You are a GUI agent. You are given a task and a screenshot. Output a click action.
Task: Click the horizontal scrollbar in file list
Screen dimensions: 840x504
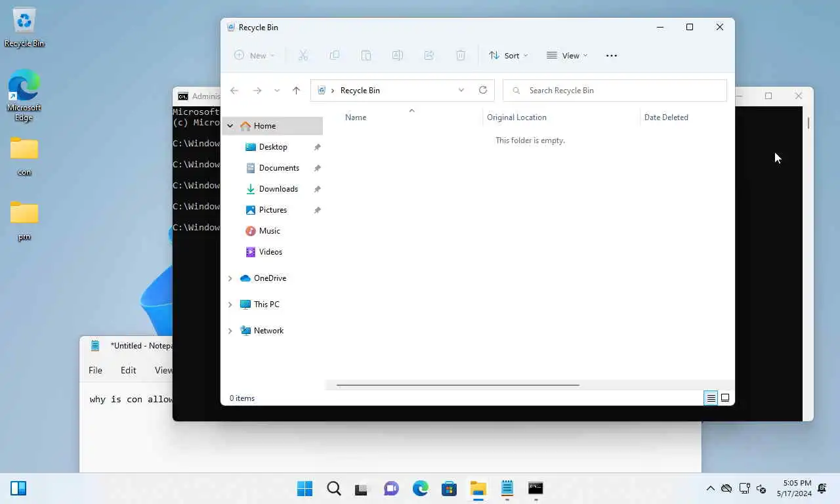[457, 385]
